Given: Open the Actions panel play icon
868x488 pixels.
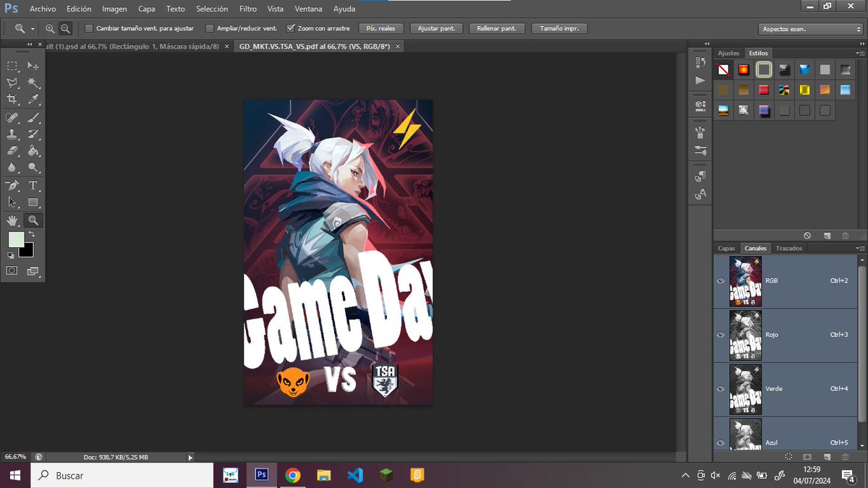Looking at the screenshot, I should pos(699,80).
